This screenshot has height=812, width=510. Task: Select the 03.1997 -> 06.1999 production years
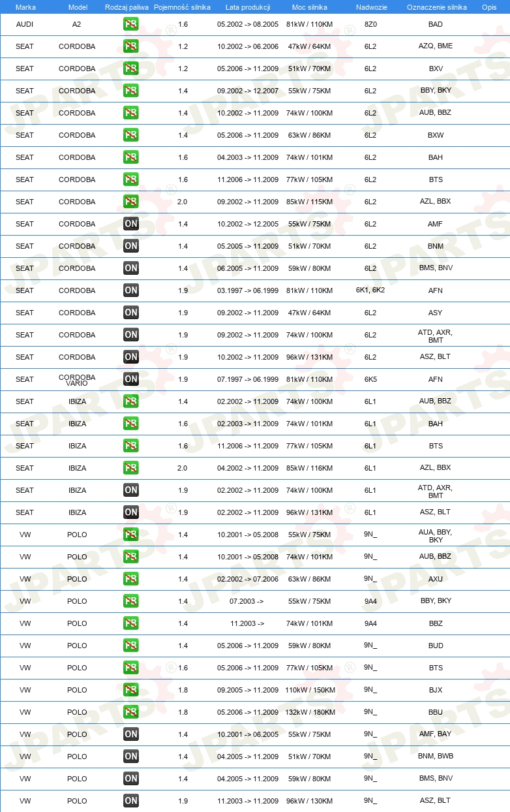coord(248,290)
